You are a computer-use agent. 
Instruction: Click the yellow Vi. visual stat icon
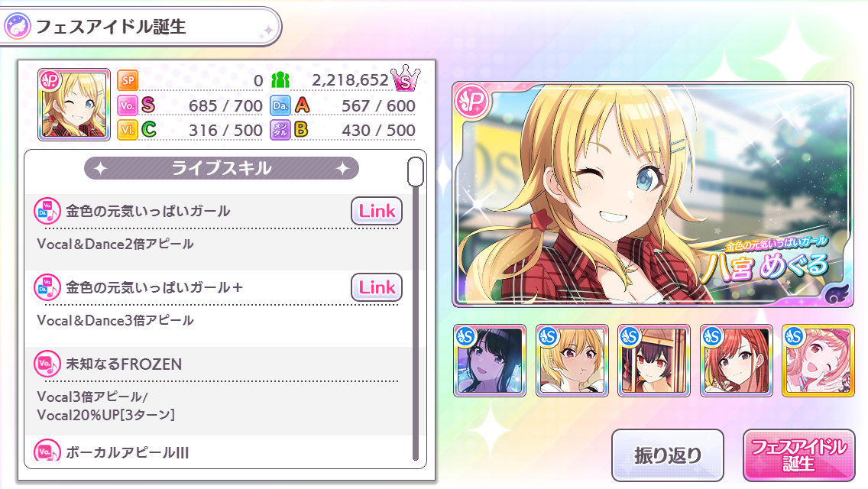click(128, 130)
